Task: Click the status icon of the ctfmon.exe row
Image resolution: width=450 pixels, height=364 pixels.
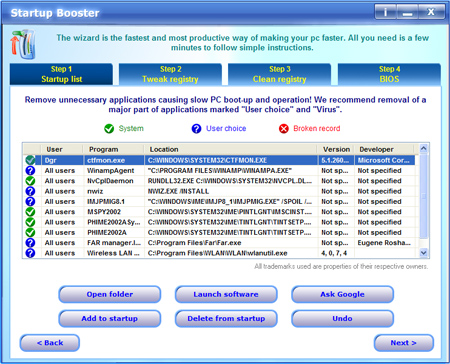Action: point(30,160)
